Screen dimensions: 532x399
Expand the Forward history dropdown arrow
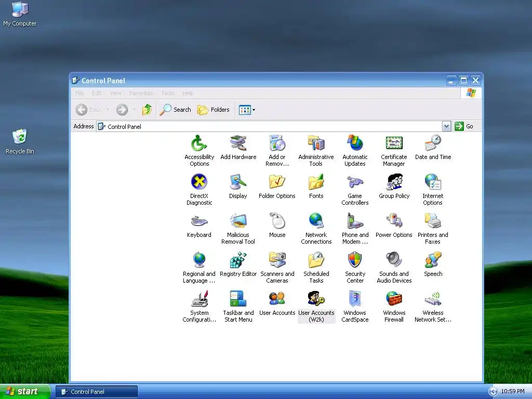134,110
